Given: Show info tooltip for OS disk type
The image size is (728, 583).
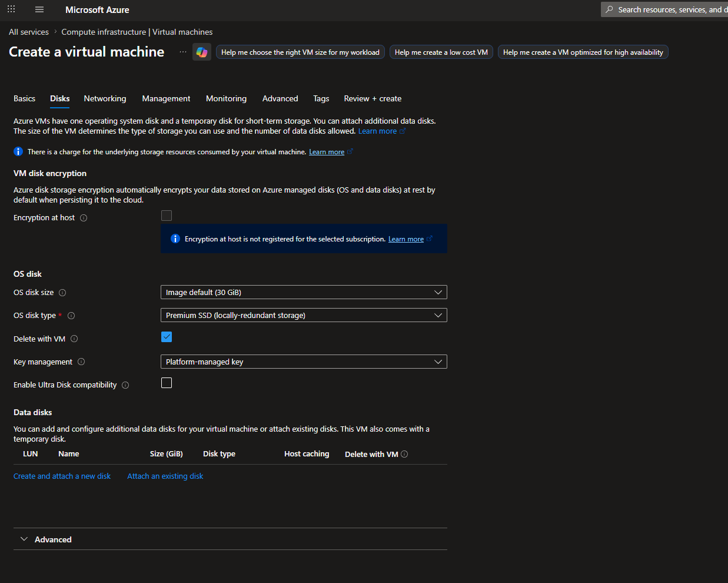Looking at the screenshot, I should click(x=71, y=316).
